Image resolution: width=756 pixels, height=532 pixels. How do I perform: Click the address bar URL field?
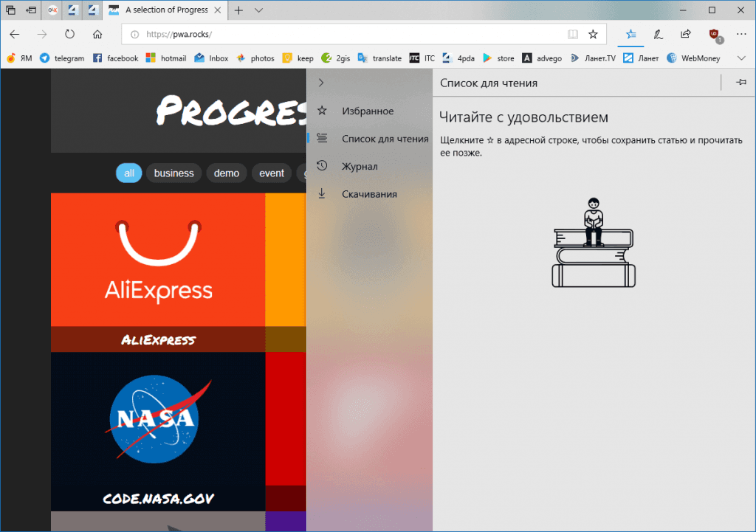347,34
